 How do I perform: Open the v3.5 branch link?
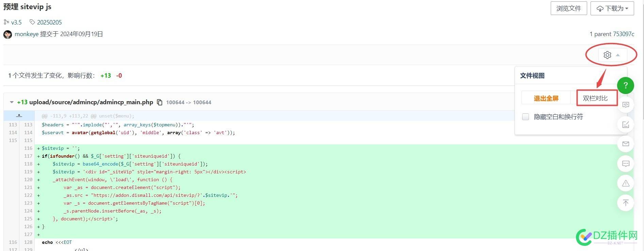coord(16,22)
